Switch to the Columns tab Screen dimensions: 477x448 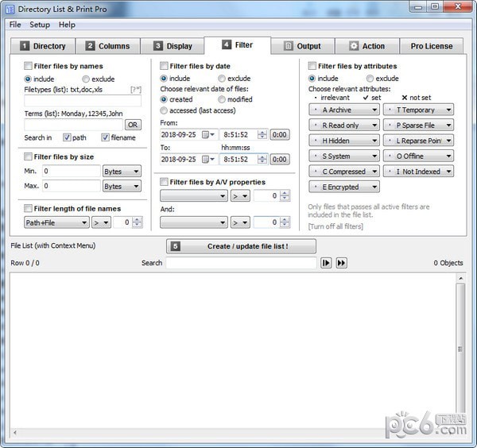click(x=108, y=46)
